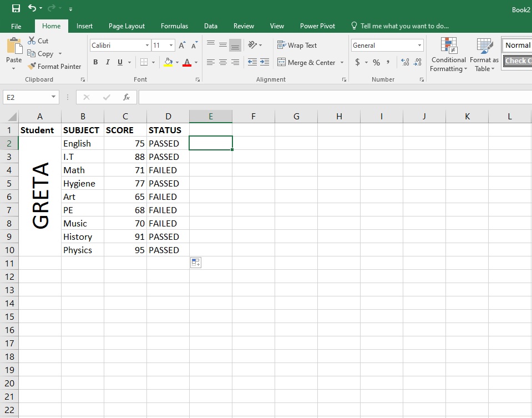
Task: Click the Accounting Number Format icon
Action: pos(358,63)
